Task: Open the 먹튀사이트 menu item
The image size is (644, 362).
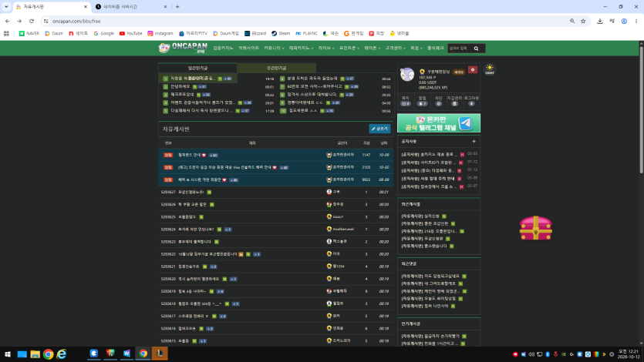Action: coord(248,49)
